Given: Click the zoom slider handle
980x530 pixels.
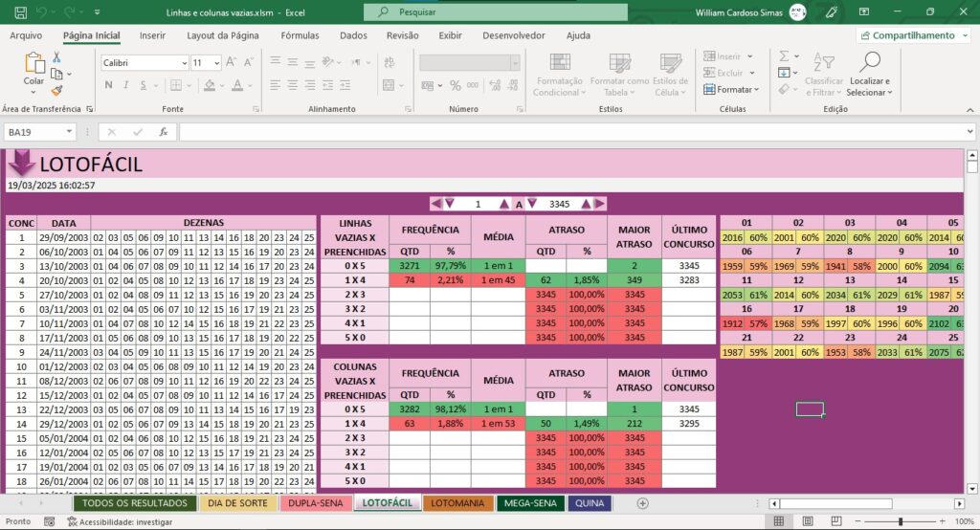Looking at the screenshot, I should 900,521.
